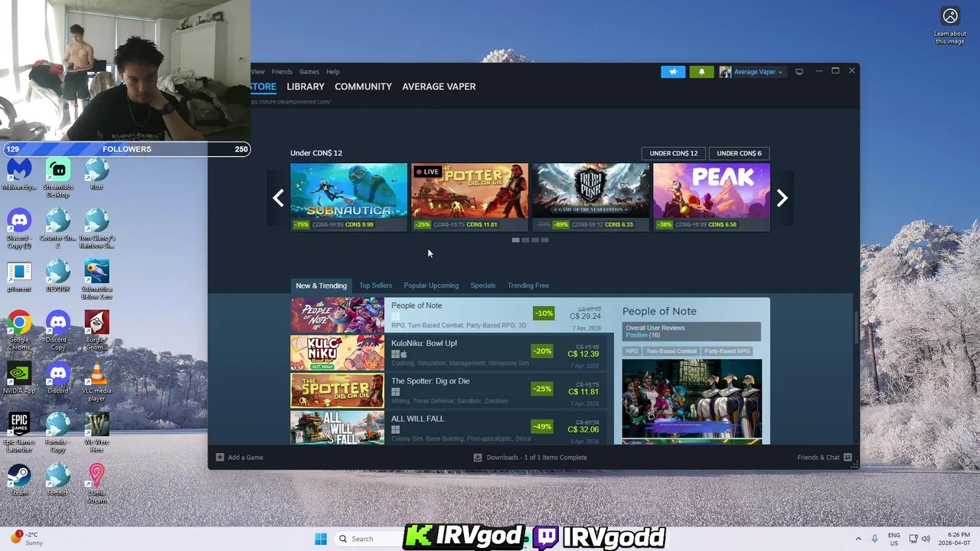Open Friends & Chat icon
The height and width of the screenshot is (551, 980).
pyautogui.click(x=848, y=458)
